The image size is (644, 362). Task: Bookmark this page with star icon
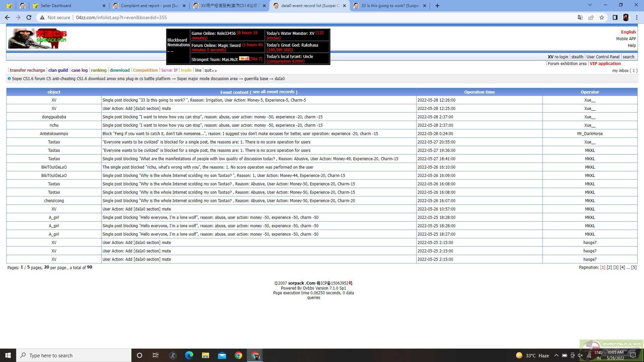click(602, 17)
